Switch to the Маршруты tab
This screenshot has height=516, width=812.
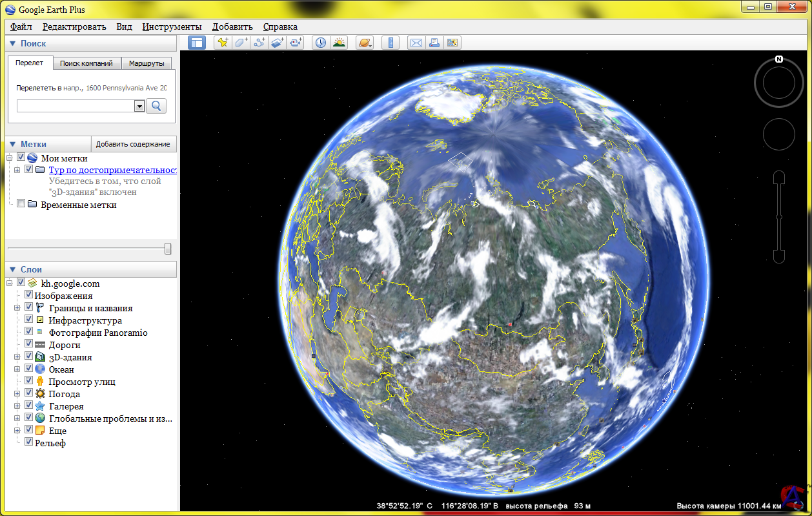(x=146, y=63)
